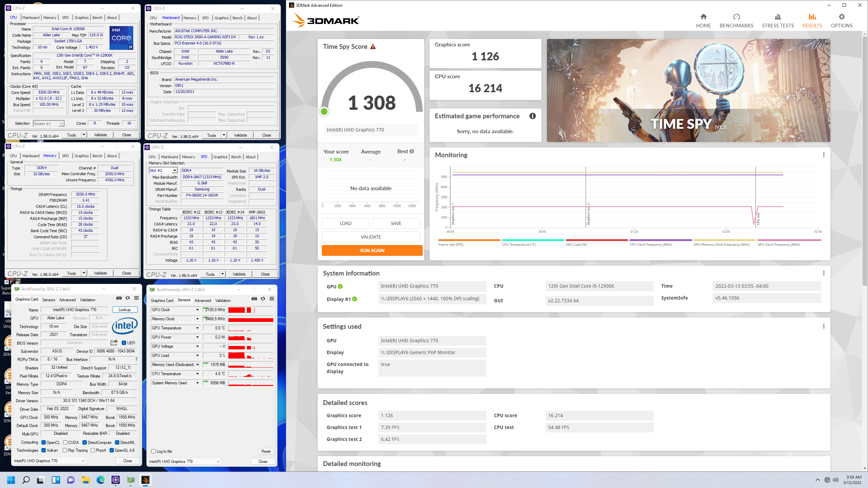The width and height of the screenshot is (868, 488).
Task: Open GPU selector dropdown in GPU-Z Graphics Card window
Action: [x=49, y=461]
